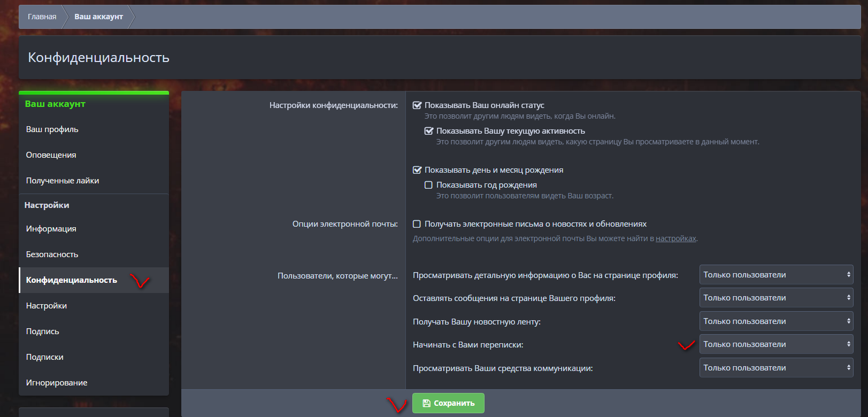Viewport: 868px width, 417px height.
Task: Open the Начинать с Вами переписки dropdown
Action: 776,344
